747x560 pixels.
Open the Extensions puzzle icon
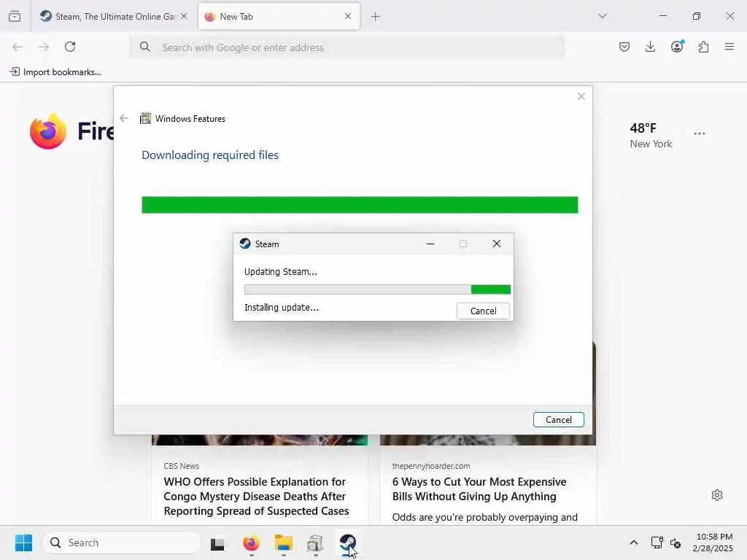(x=703, y=47)
